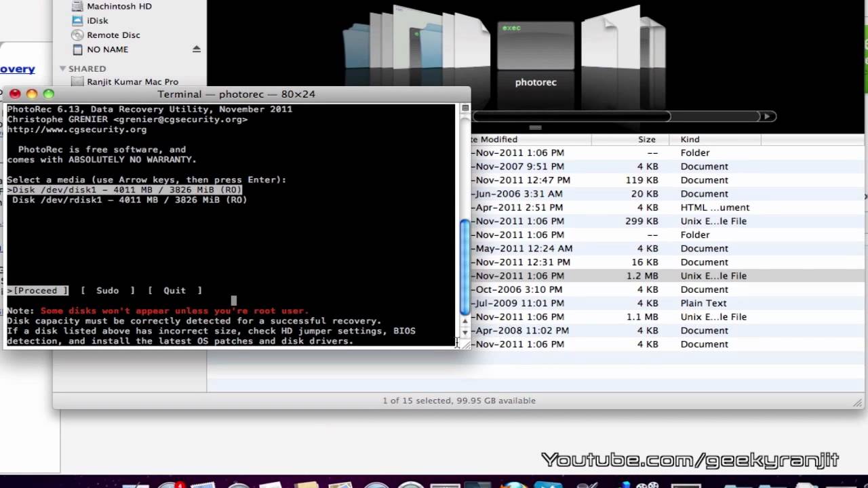Click the Terminal vertical scrollbar thumb
The height and width of the screenshot is (488, 868).
click(465, 267)
